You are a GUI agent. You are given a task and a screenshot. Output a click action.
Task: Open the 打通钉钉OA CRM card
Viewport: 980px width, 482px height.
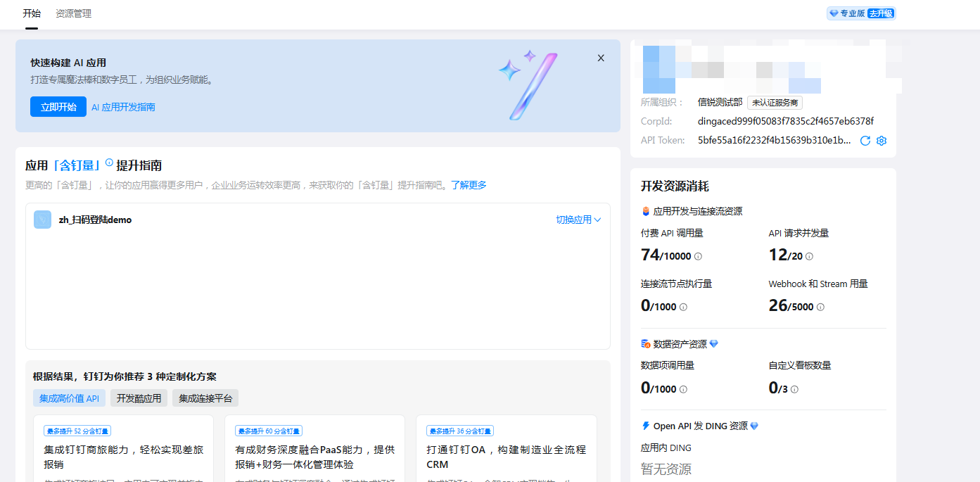point(507,448)
